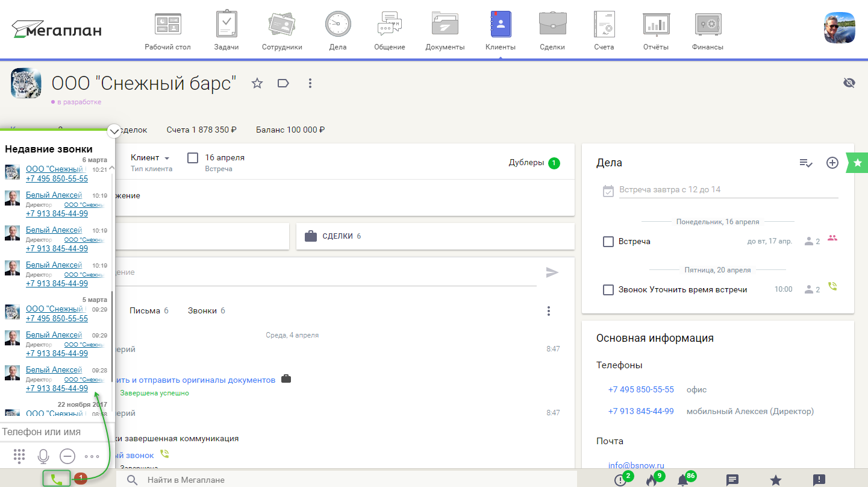Open Рабочий стол section
The image size is (868, 487).
tap(167, 31)
